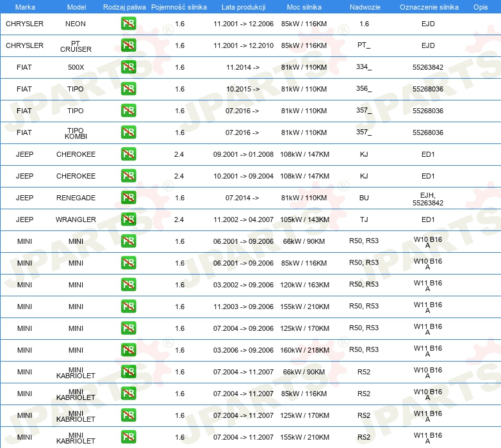Click the fuel icon in the Mini Kabriolet 125kW row
Viewport: 501px width, 448px height.
click(128, 415)
